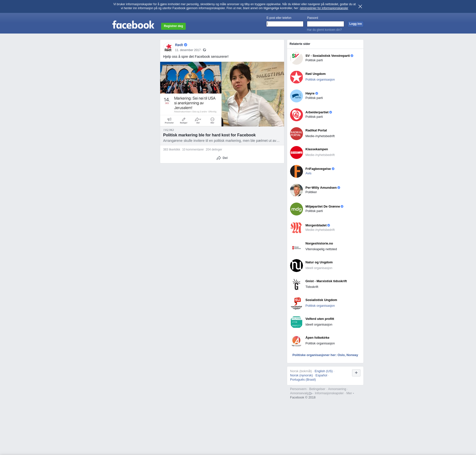Open the Morgenbladet M logo
The width and height of the screenshot is (476, 455).
(x=297, y=228)
